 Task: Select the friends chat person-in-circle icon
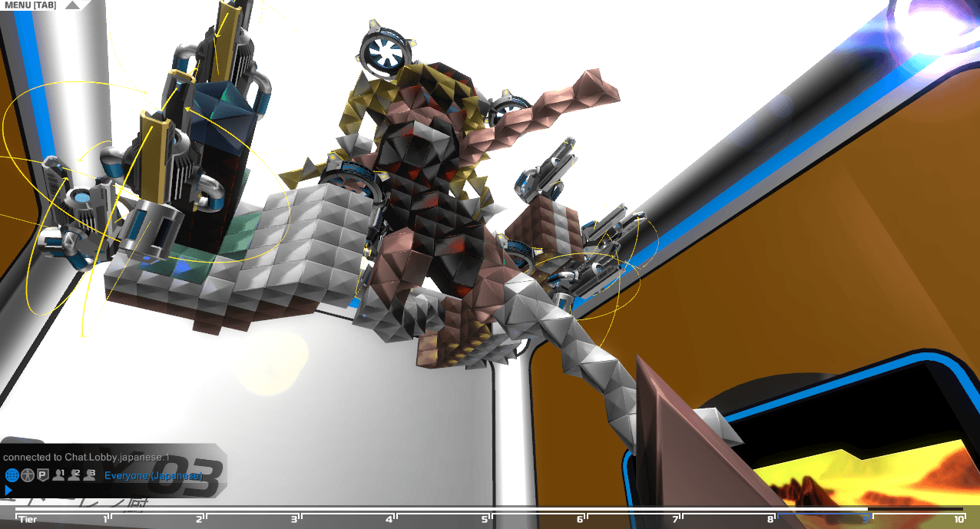pos(28,475)
